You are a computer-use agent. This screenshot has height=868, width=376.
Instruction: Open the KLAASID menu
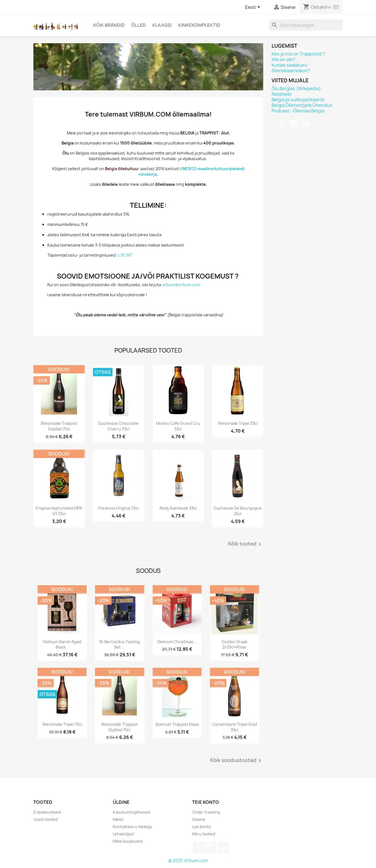[162, 25]
